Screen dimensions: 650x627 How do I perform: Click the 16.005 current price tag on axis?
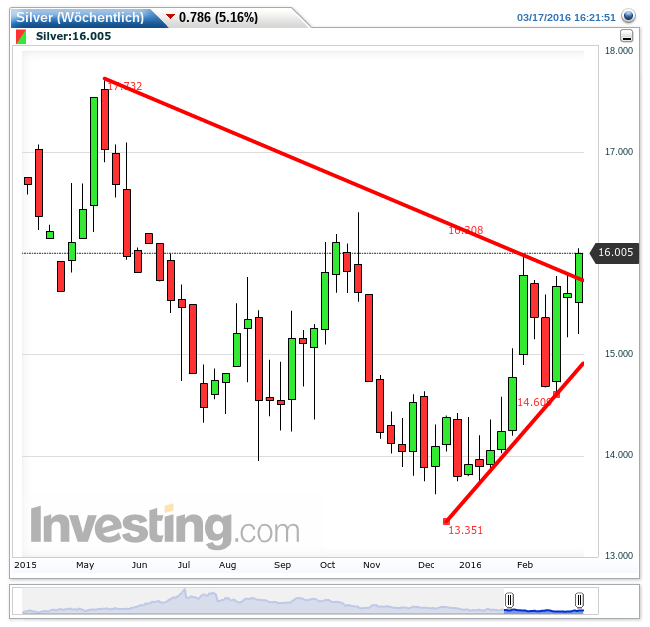tap(615, 252)
